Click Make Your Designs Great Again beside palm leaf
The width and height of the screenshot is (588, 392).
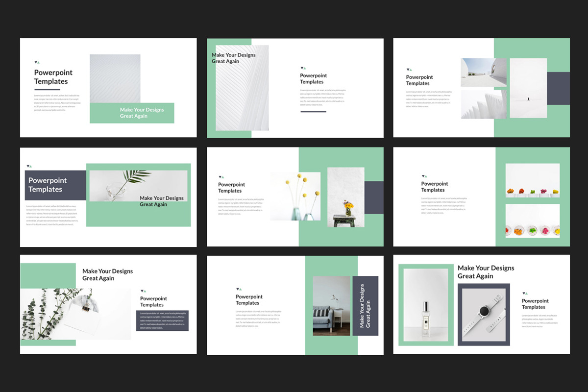(x=162, y=201)
